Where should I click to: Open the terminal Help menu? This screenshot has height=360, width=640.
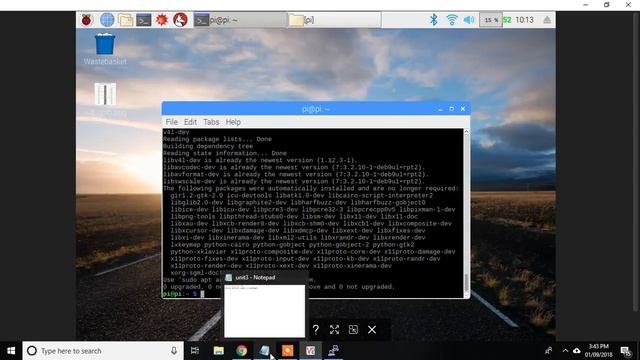[233, 122]
